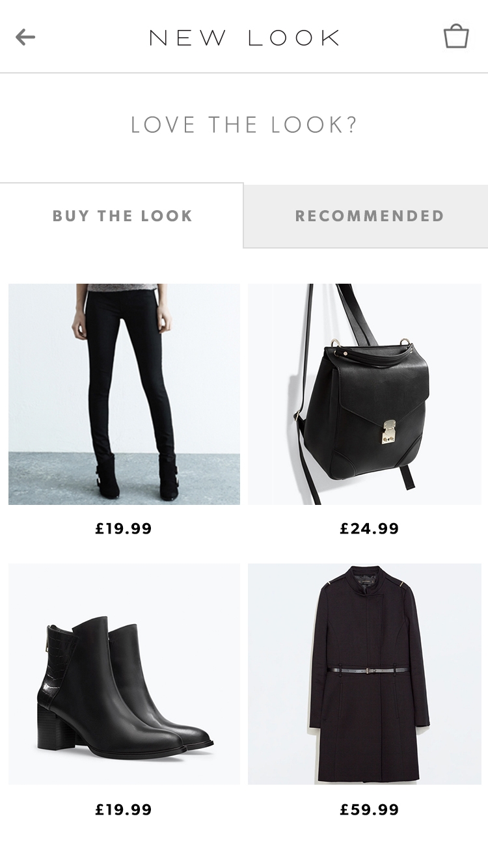Select the BUY THE LOOK tab
Viewport: 488px width, 868px height.
point(122,216)
